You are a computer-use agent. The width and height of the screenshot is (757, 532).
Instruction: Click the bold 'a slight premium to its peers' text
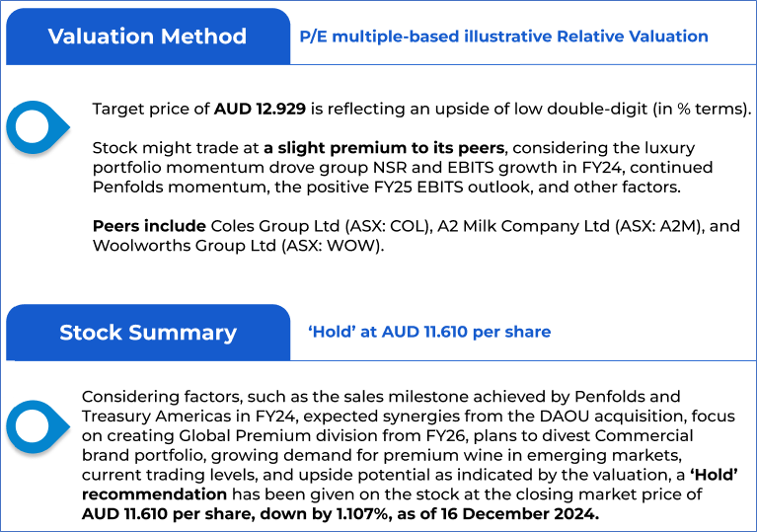coord(384,148)
